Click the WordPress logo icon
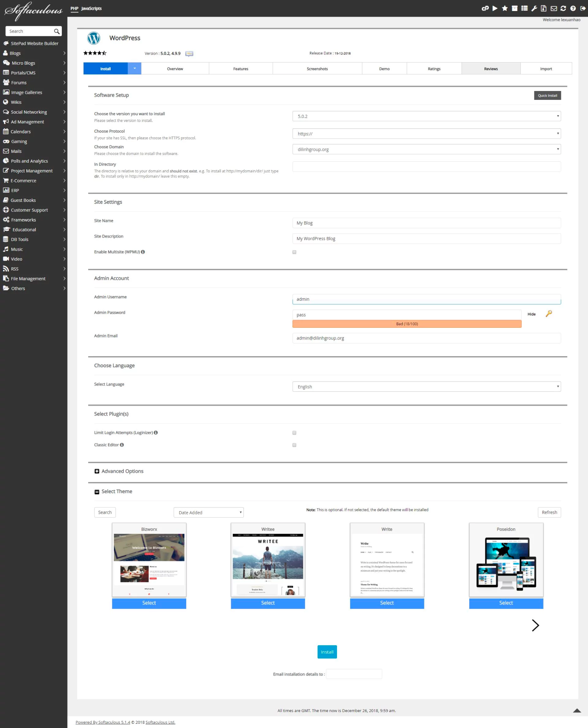Image resolution: width=588 pixels, height=728 pixels. [94, 38]
